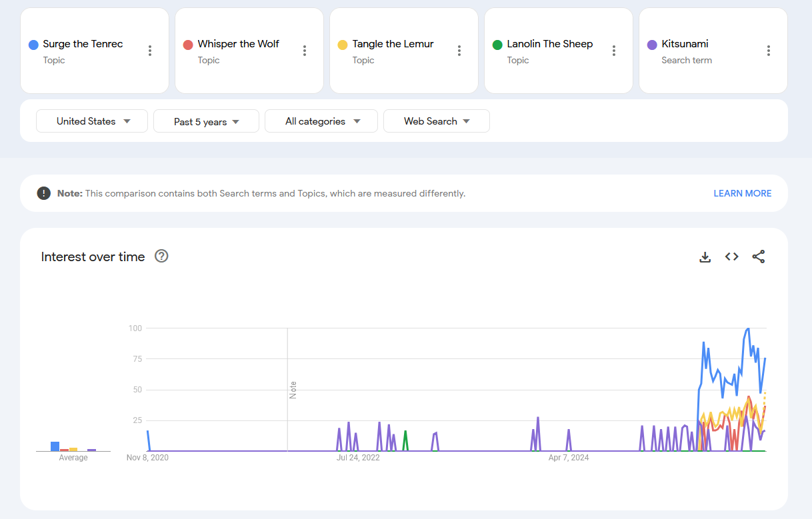
Task: Open options menu for Surge the Tenrec
Action: click(x=150, y=51)
